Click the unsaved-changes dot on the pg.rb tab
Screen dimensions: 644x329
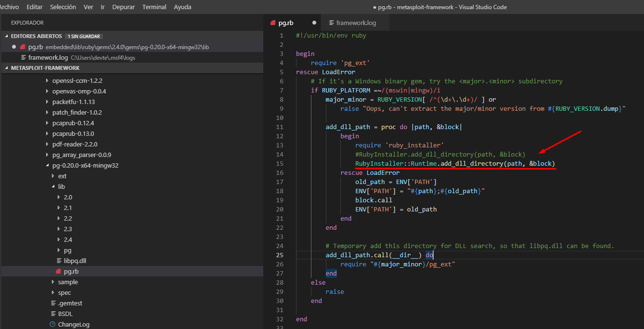[x=314, y=23]
